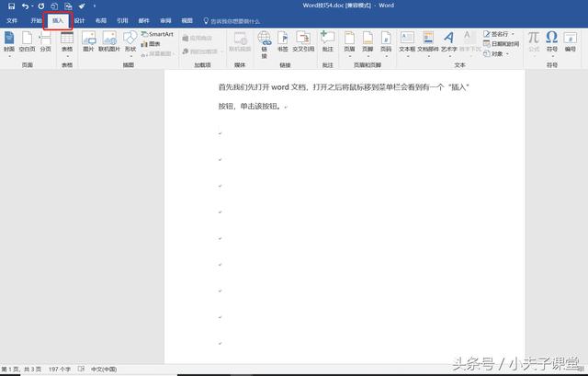Select the Insert (插入) tab

tap(58, 20)
